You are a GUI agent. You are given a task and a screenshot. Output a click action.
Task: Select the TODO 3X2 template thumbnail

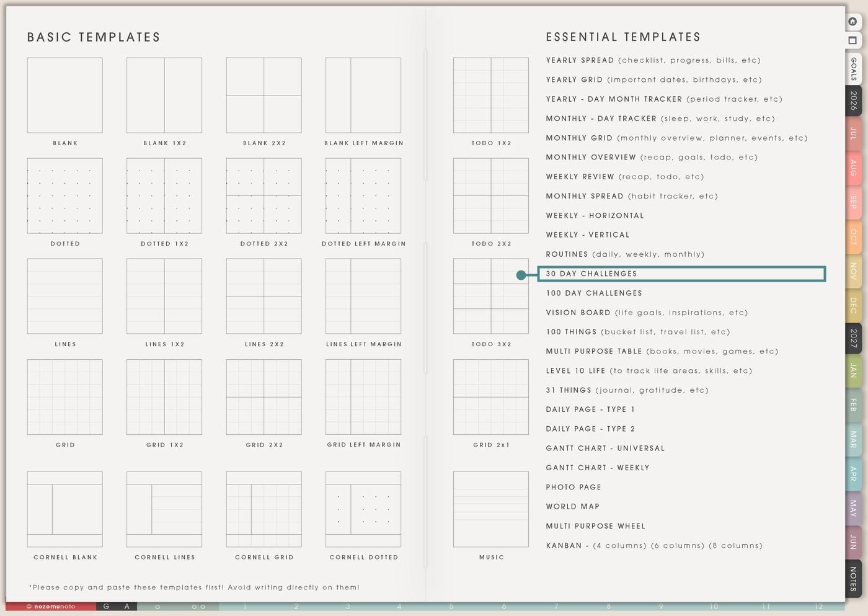pos(491,297)
